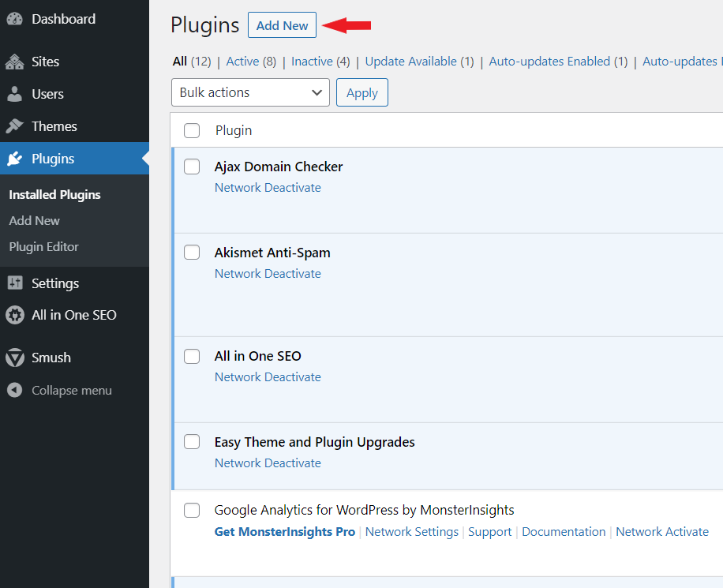Screen dimensions: 723x588
Task: Click the Themes brush icon
Action: 15,126
